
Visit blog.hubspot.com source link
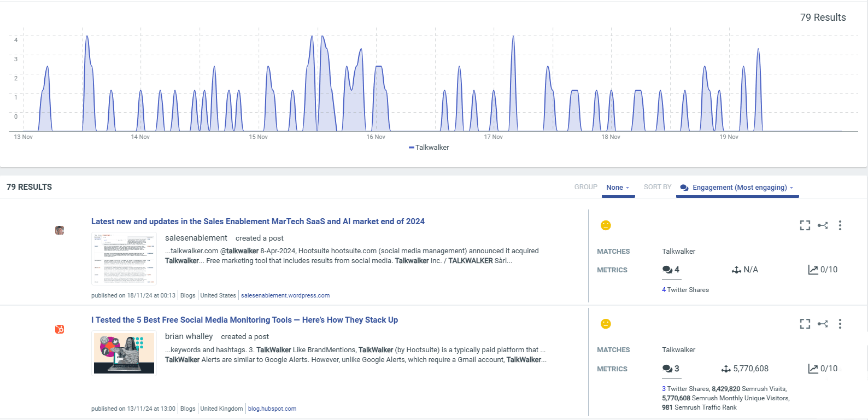(x=272, y=409)
